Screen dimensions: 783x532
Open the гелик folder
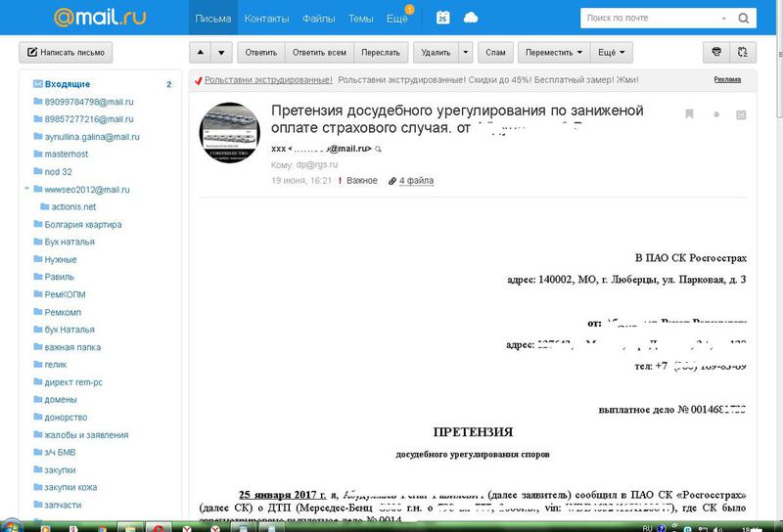[x=50, y=365]
